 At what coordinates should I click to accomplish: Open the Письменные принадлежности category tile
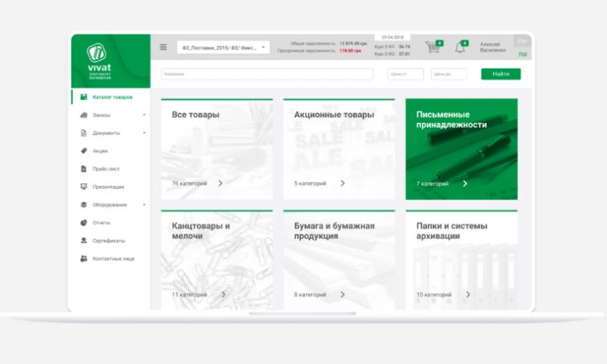pyautogui.click(x=461, y=149)
